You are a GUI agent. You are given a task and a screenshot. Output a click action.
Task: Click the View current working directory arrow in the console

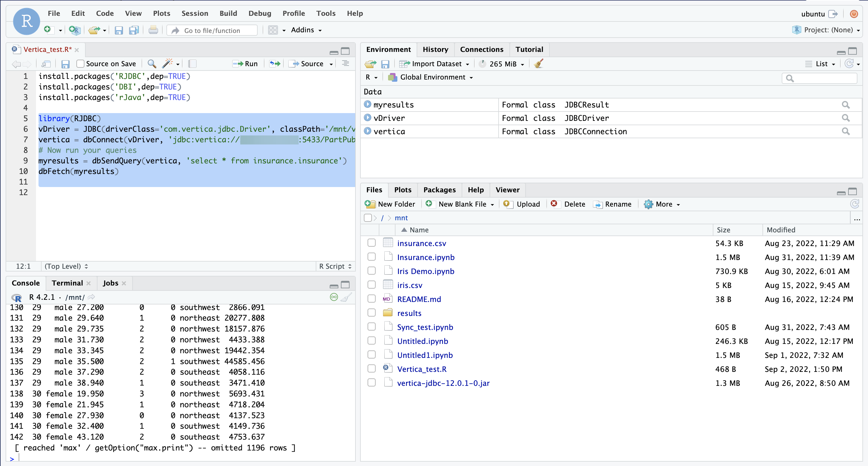[91, 297]
